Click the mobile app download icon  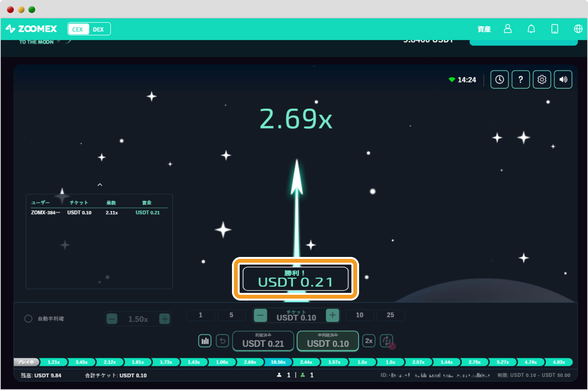click(555, 29)
